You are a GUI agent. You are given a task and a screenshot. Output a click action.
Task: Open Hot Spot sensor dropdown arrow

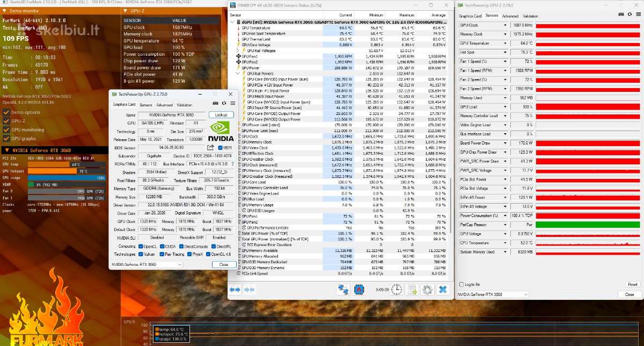coord(505,53)
